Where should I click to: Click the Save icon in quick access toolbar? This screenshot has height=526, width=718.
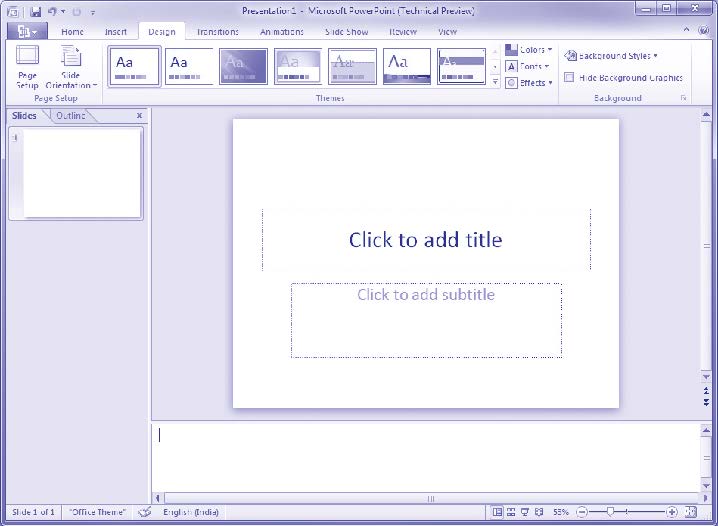click(x=36, y=12)
